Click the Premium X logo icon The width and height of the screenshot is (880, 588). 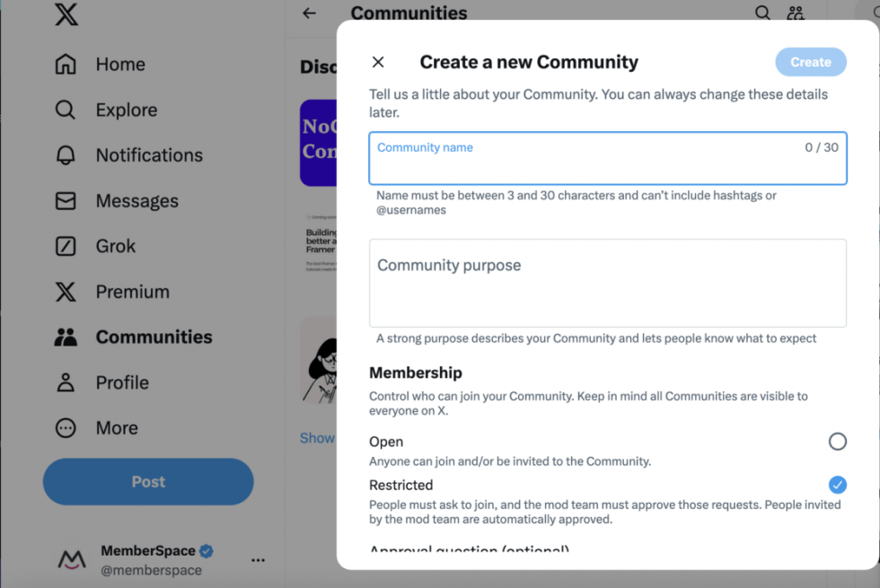pyautogui.click(x=66, y=291)
